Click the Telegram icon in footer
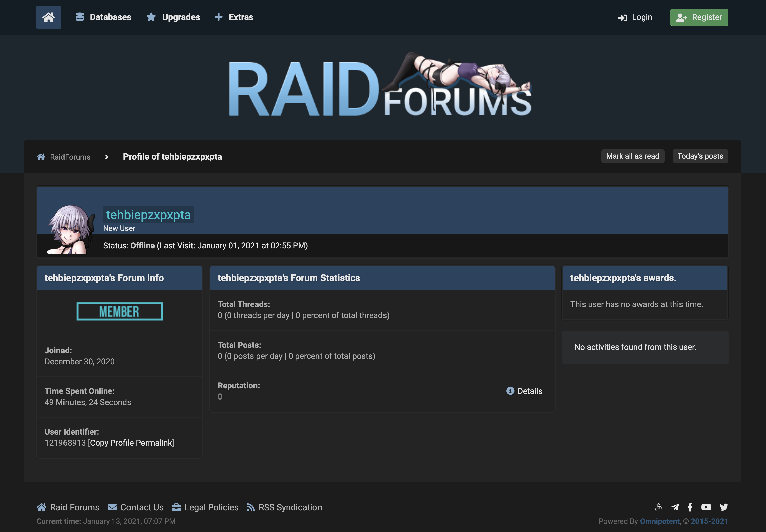The image size is (766, 532). click(x=675, y=507)
